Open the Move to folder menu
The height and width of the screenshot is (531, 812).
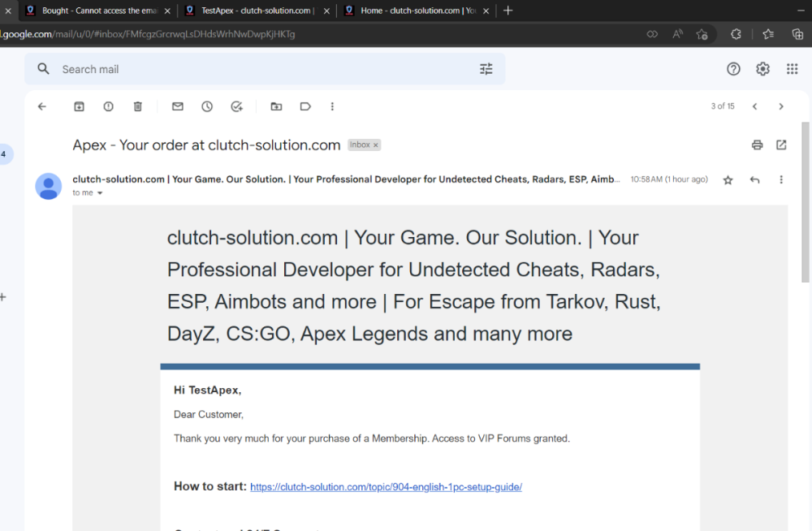[x=276, y=106]
